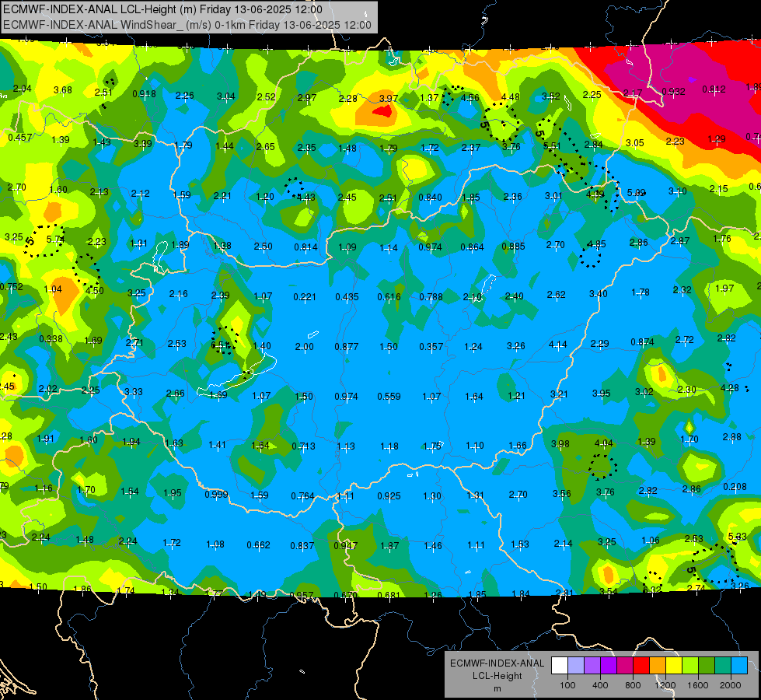Click the wind shear value 3.98
This screenshot has width=761, height=700.
click(560, 443)
